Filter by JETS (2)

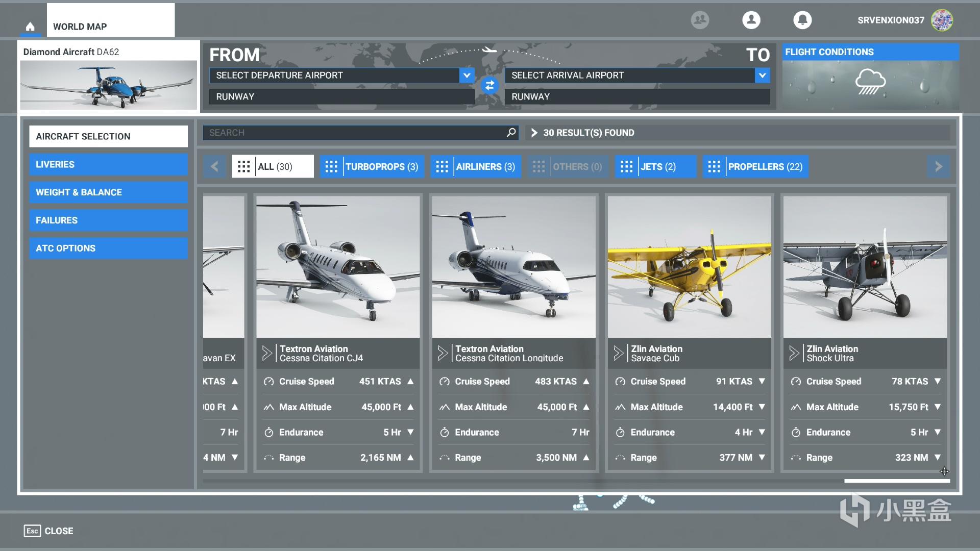click(655, 166)
